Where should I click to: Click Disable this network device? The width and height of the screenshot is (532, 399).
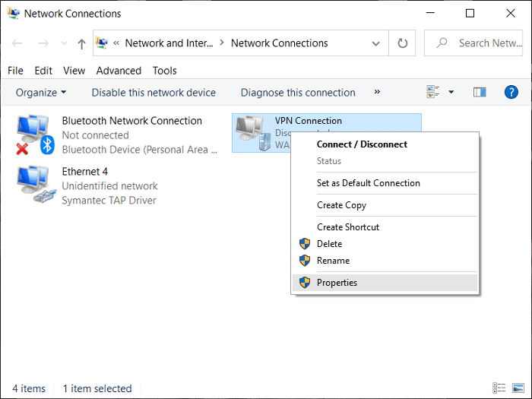154,92
